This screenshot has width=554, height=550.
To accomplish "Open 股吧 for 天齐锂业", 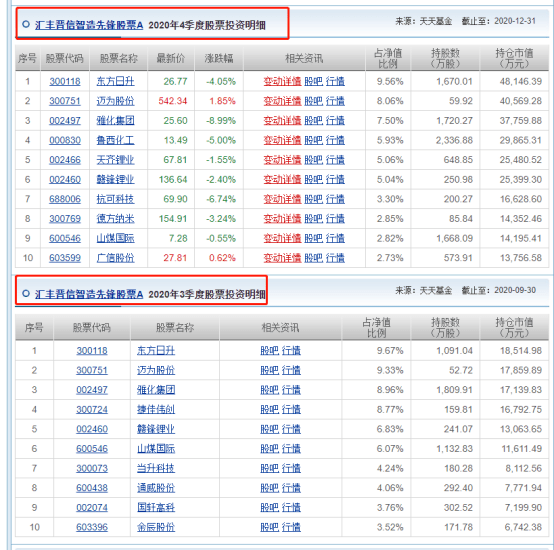I will (x=313, y=160).
